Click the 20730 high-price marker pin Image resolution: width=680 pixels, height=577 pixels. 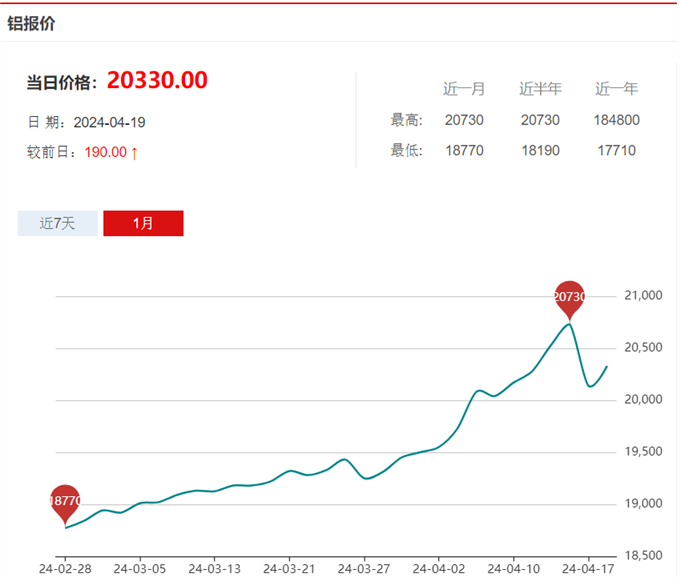pos(569,300)
